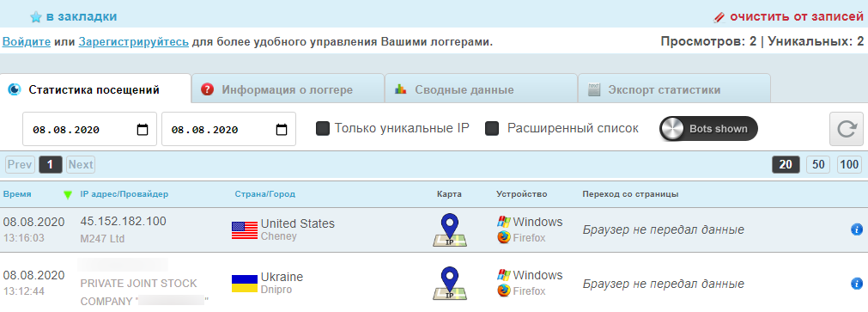
Task: Click the Prev pagination button
Action: point(20,164)
